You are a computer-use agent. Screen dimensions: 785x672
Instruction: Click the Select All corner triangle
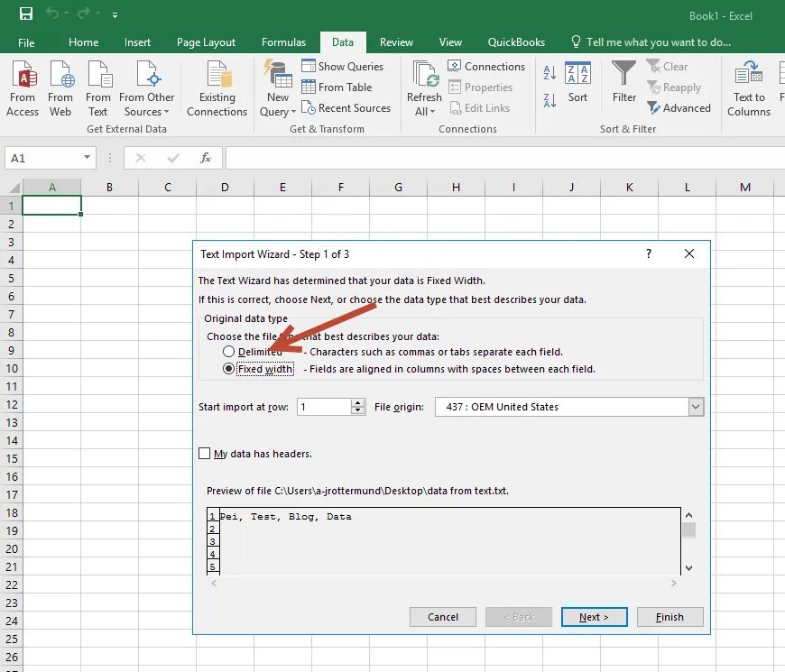[14, 188]
